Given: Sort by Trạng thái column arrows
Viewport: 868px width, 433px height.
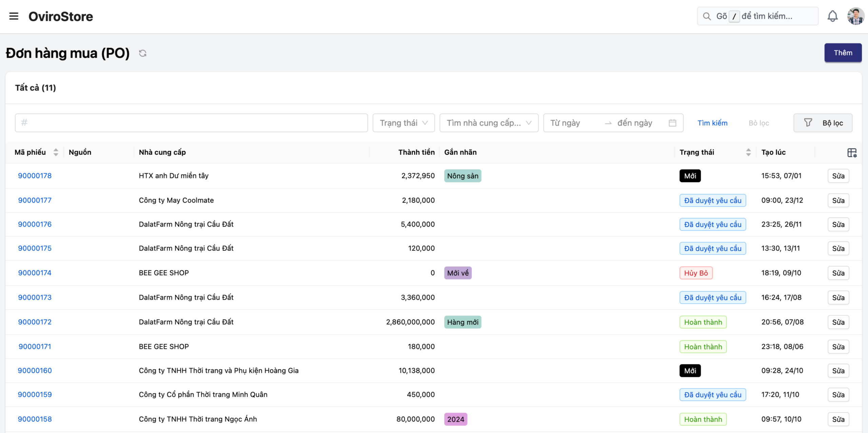Looking at the screenshot, I should point(748,152).
